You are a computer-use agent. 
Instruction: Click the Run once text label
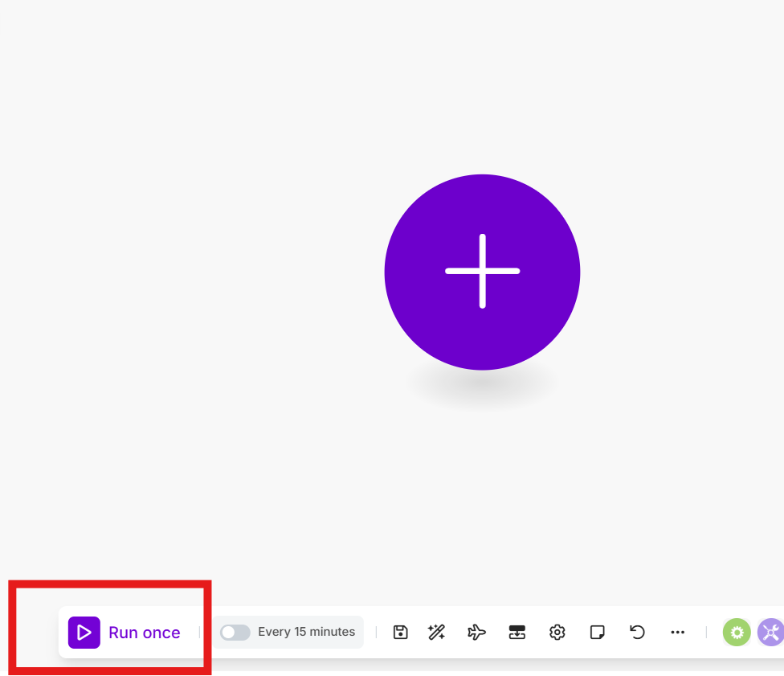click(145, 633)
